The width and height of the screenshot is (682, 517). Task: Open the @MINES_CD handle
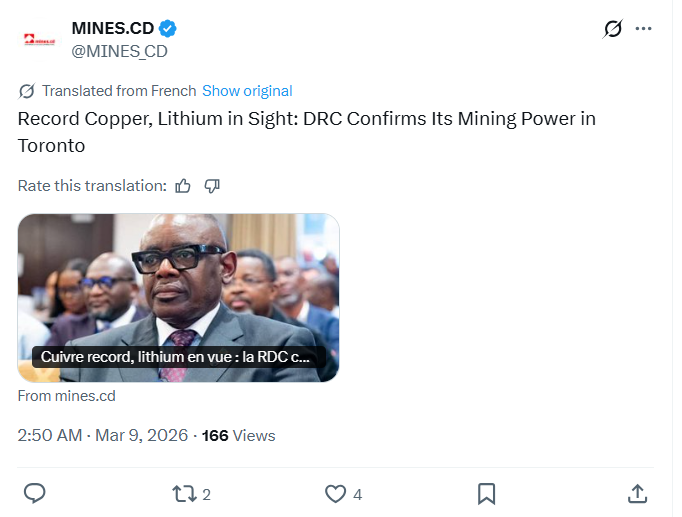[119, 51]
